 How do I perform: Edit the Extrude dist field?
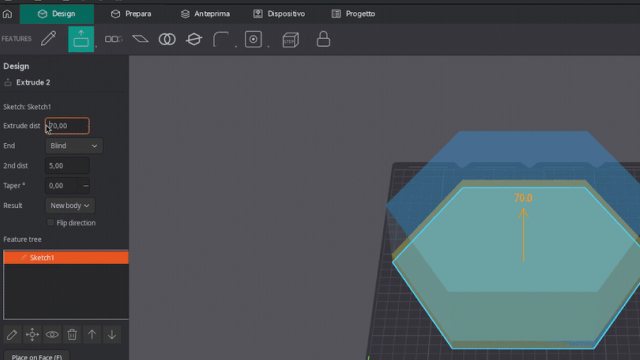pyautogui.click(x=67, y=126)
